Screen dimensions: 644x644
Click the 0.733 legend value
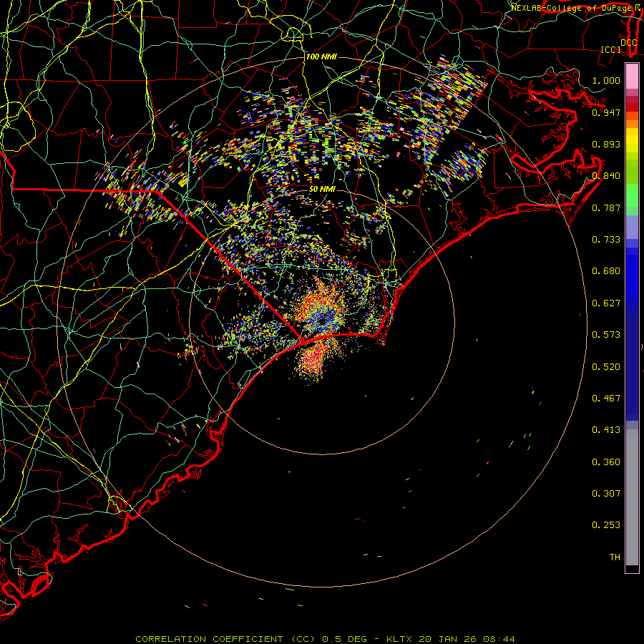tap(606, 240)
